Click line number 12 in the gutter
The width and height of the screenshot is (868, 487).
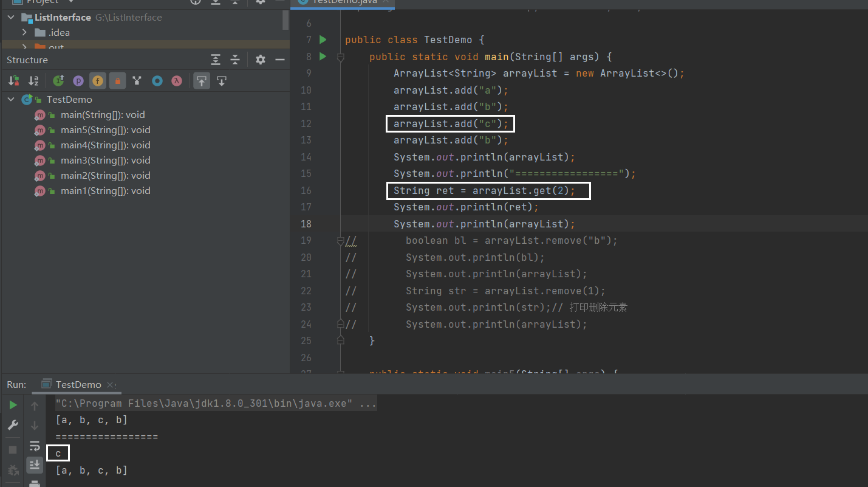tap(306, 123)
